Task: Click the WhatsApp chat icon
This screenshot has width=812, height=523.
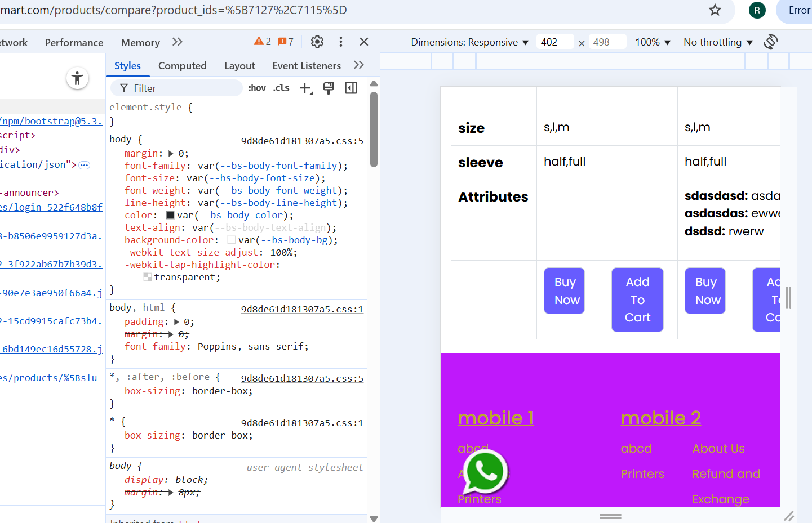Action: tap(484, 472)
